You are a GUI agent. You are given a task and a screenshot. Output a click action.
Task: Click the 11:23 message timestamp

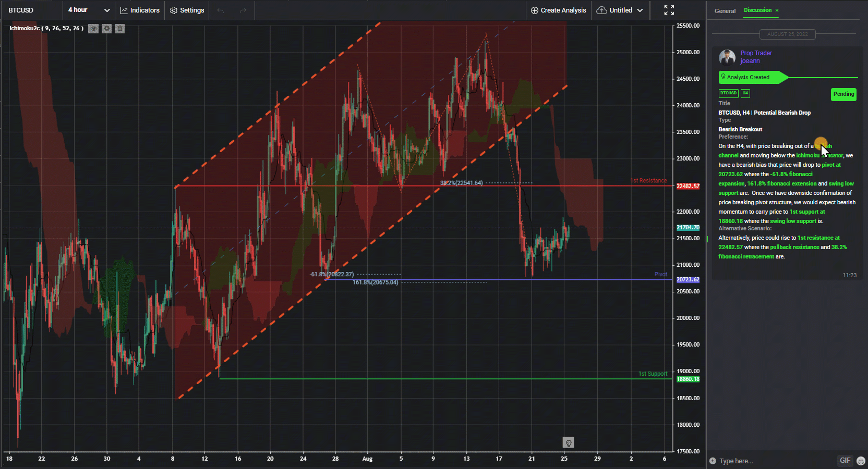coord(849,275)
